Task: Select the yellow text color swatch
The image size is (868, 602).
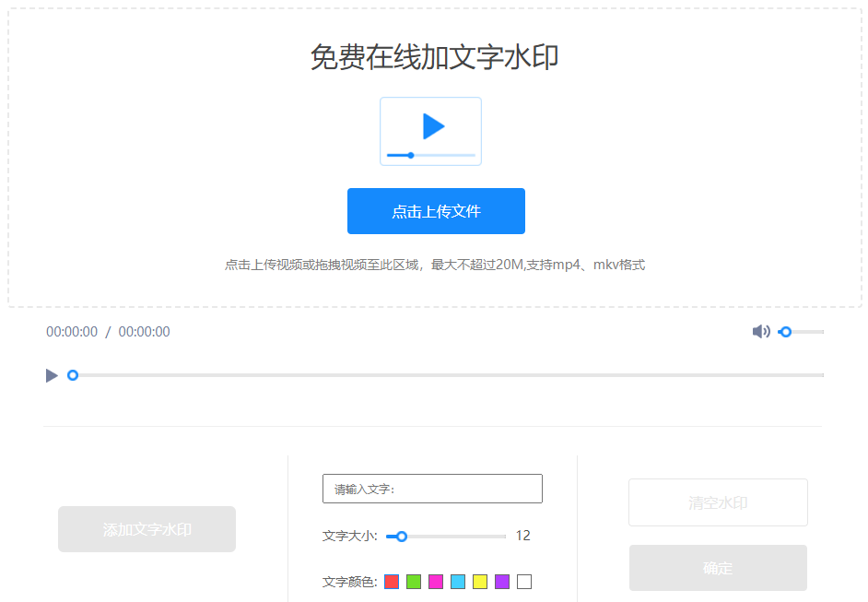Action: tap(479, 581)
